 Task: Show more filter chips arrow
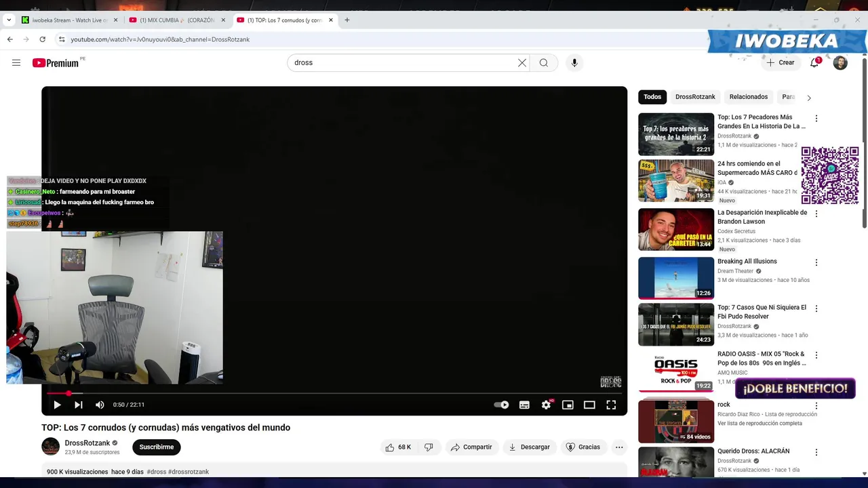tap(809, 98)
